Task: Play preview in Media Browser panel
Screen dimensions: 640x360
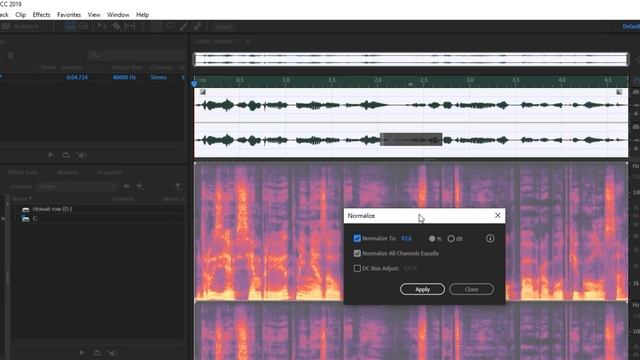Action: pyautogui.click(x=82, y=353)
